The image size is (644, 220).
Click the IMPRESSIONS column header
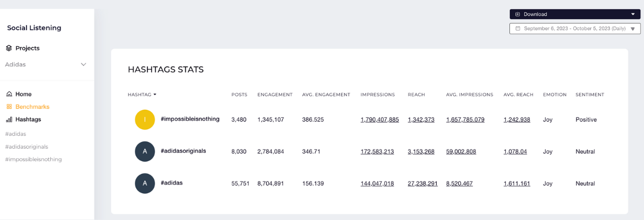pos(378,95)
